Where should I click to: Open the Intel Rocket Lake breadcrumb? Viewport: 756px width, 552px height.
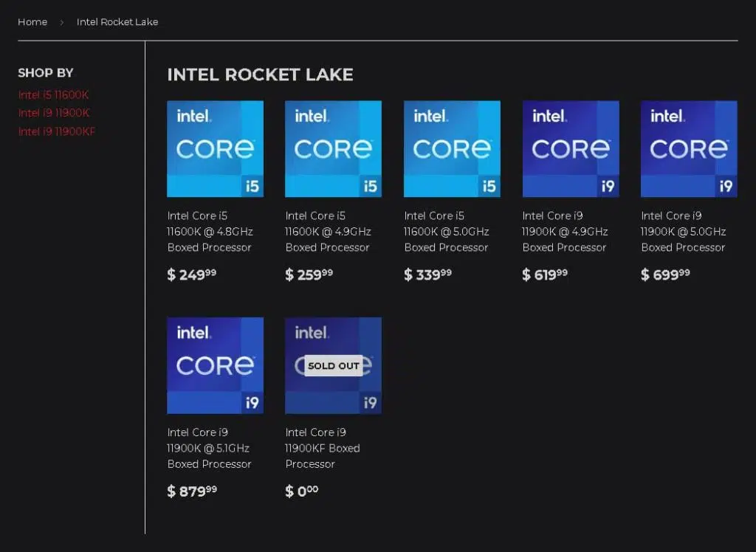pos(117,21)
